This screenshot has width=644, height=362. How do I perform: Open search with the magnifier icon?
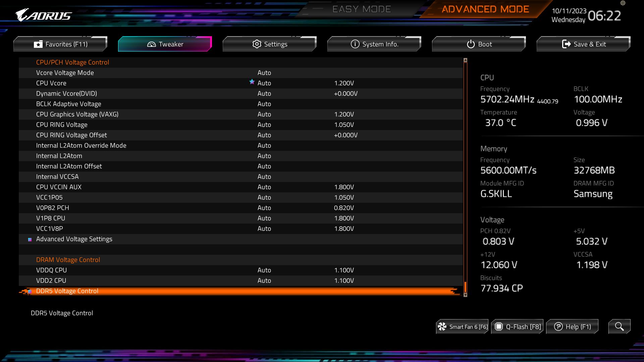[x=619, y=326]
